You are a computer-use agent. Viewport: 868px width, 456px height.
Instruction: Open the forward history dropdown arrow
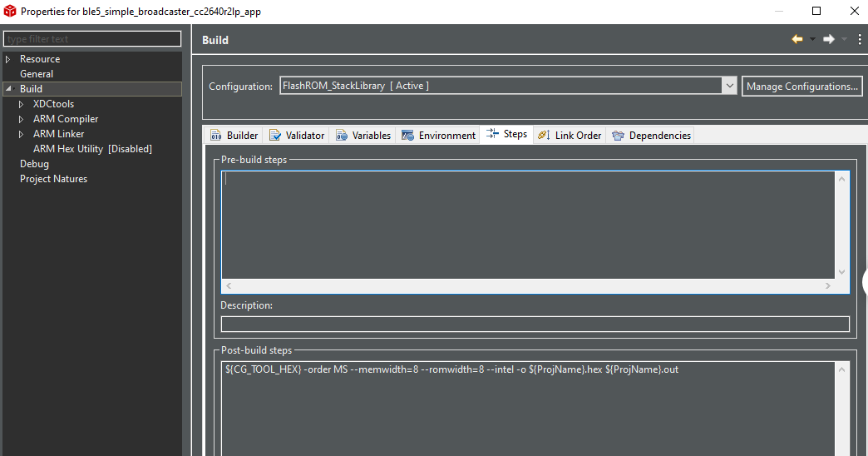844,39
